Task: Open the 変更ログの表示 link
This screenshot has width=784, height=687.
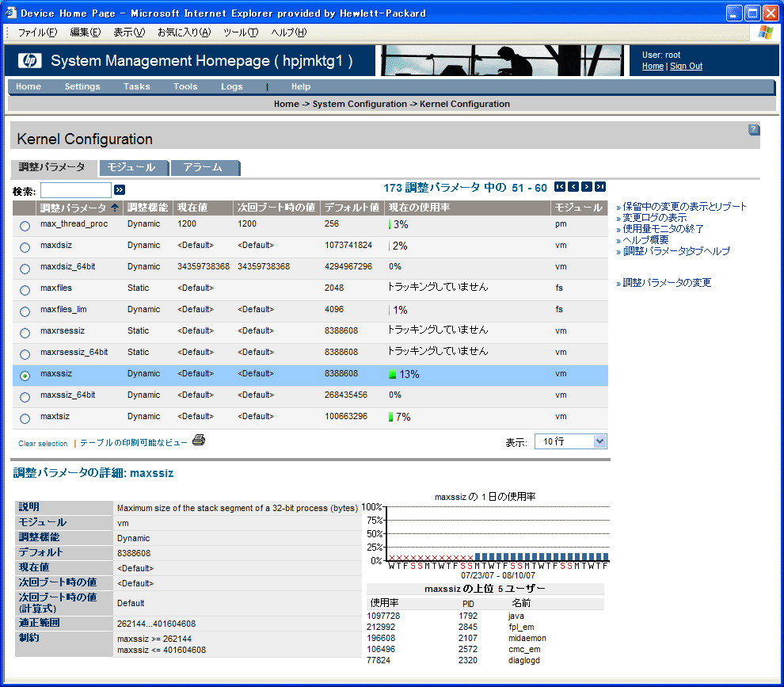Action: point(654,218)
